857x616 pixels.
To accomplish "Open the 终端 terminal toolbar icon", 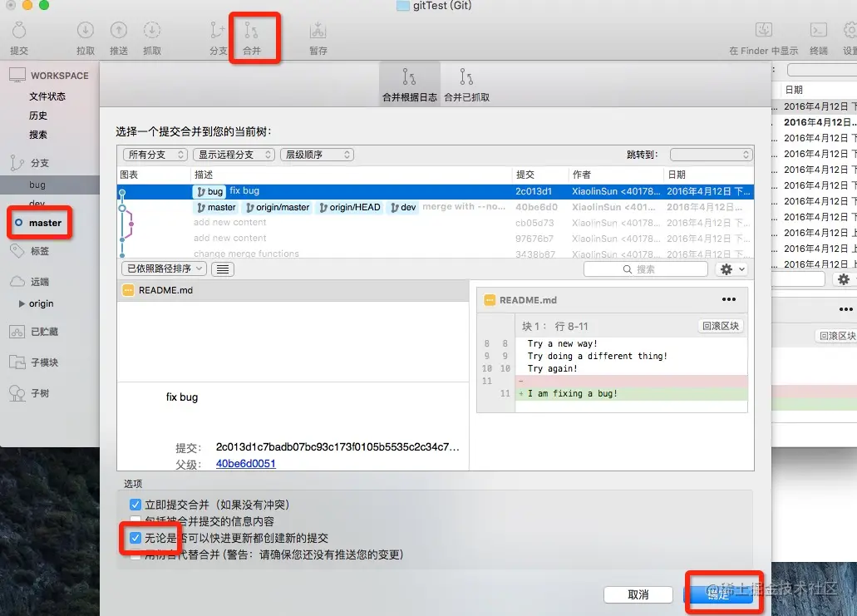I will 818,31.
